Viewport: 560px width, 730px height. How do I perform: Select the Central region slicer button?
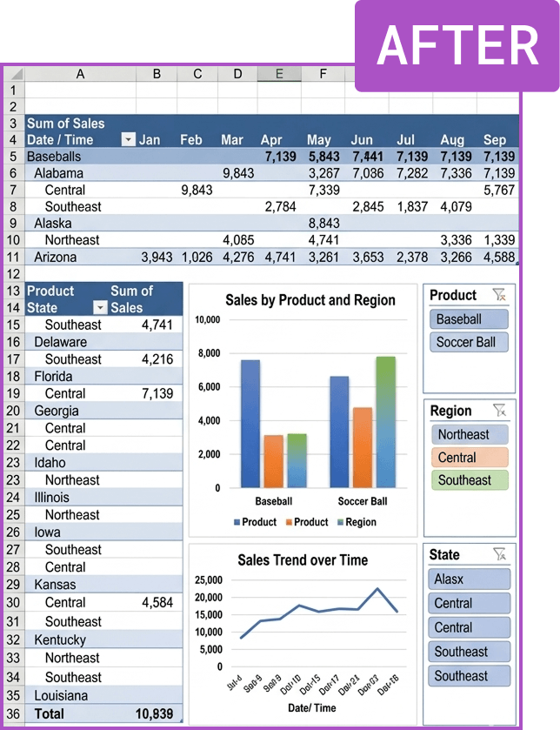click(470, 457)
